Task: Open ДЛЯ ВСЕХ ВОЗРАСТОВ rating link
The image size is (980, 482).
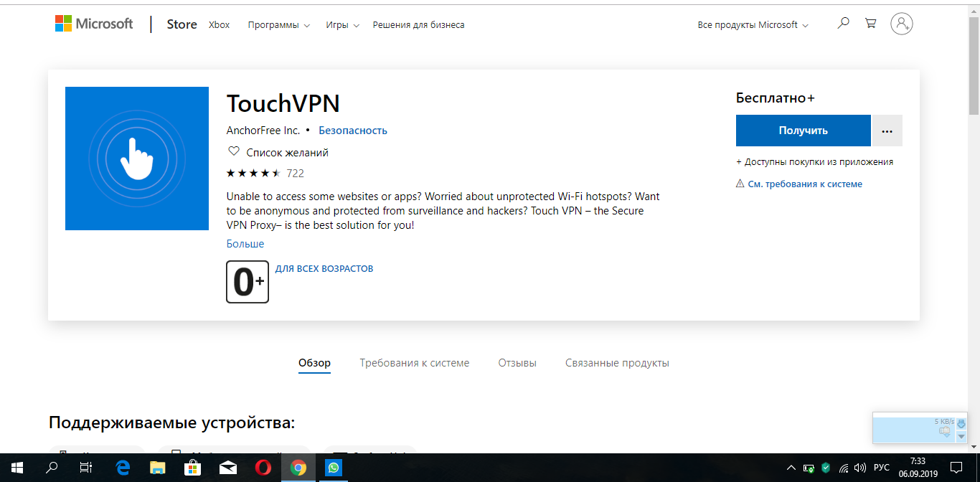Action: 324,269
